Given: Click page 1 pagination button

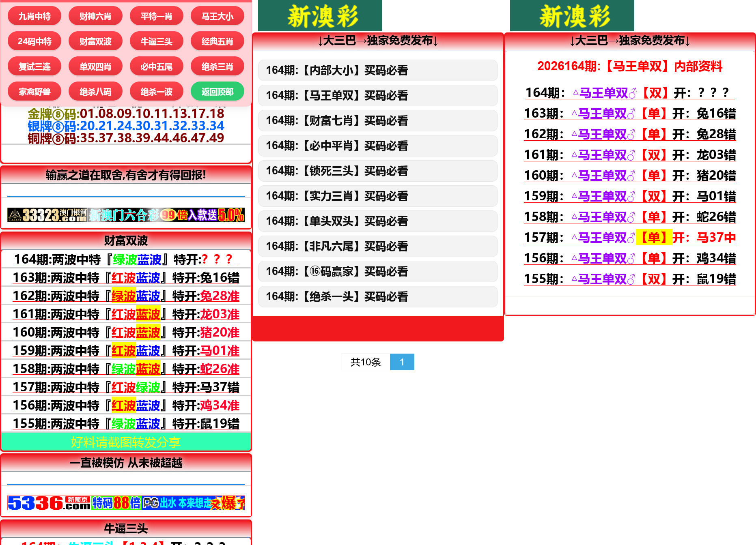Looking at the screenshot, I should pos(402,362).
